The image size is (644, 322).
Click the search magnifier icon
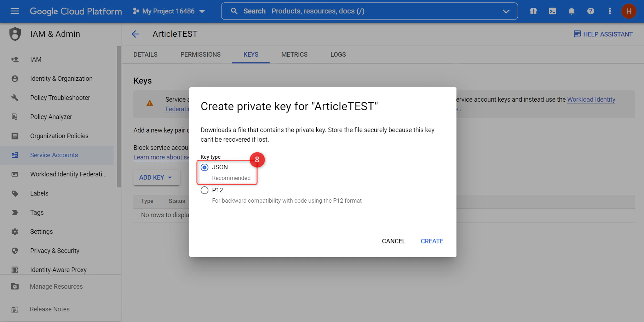pos(234,11)
